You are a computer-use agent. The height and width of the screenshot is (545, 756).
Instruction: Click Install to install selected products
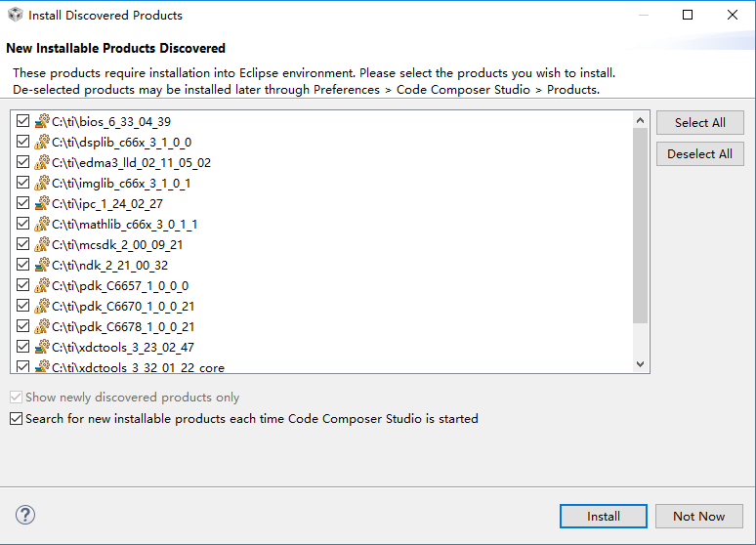coord(603,516)
